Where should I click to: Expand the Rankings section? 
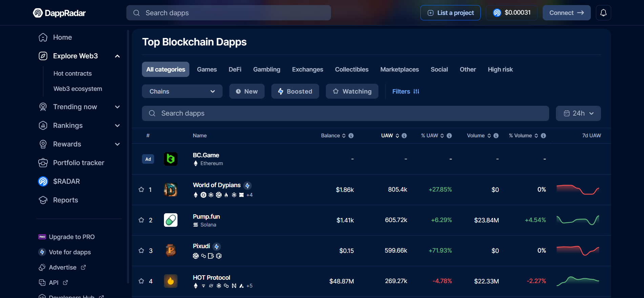point(117,125)
